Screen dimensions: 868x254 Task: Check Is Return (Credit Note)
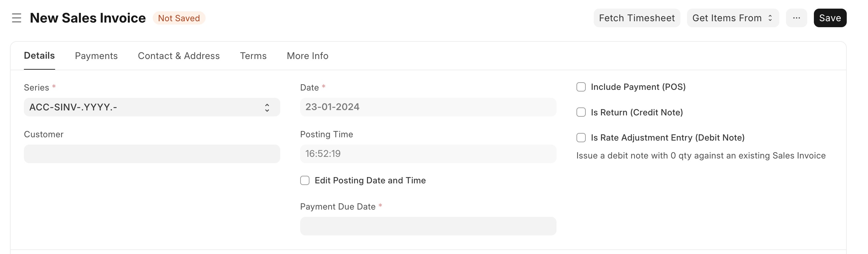point(581,112)
